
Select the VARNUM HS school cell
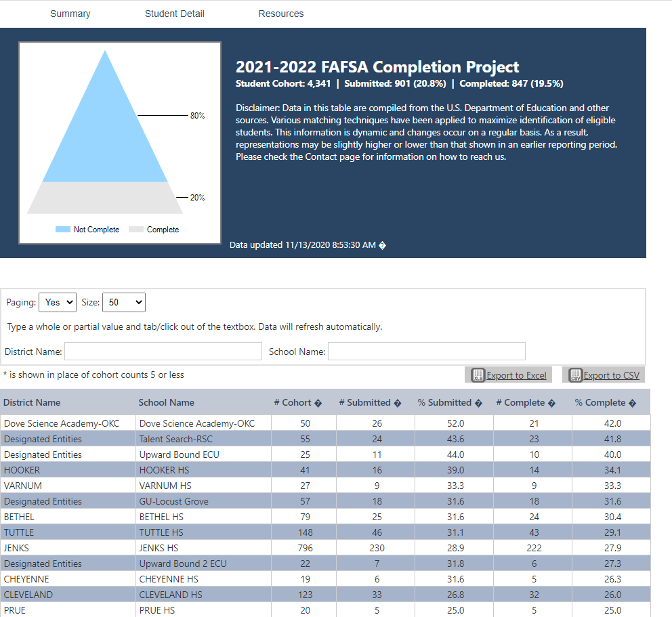pyautogui.click(x=204, y=486)
